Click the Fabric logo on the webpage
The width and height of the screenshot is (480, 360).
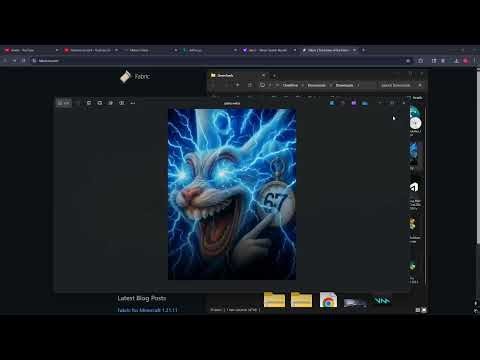pyautogui.click(x=135, y=76)
